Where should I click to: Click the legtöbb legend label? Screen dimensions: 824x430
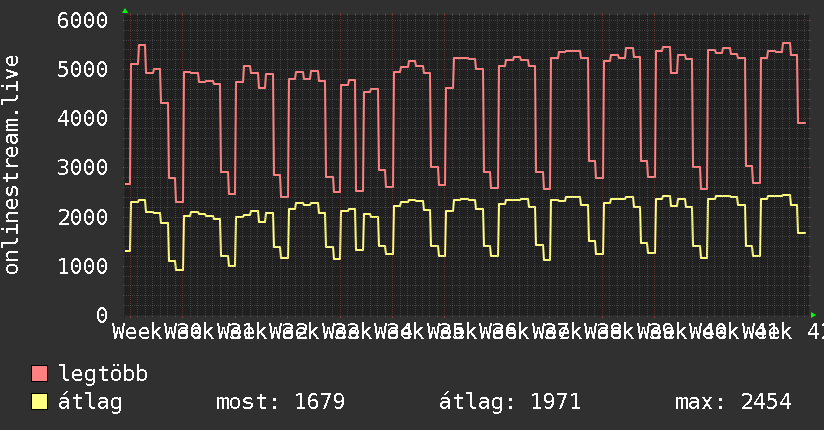[x=103, y=374]
